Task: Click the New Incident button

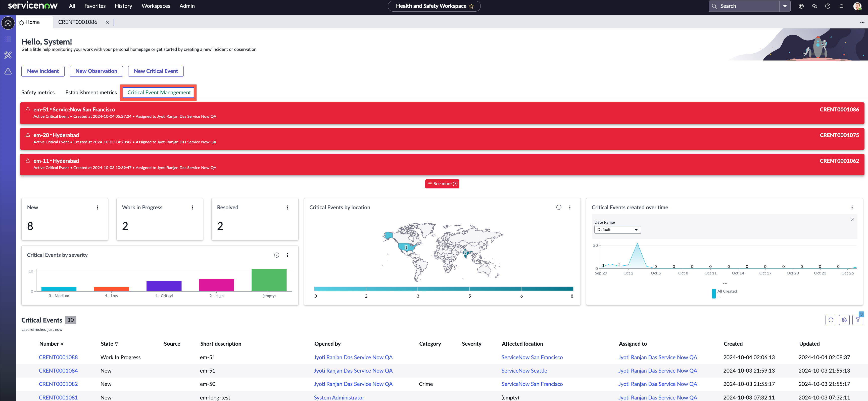Action: click(43, 71)
